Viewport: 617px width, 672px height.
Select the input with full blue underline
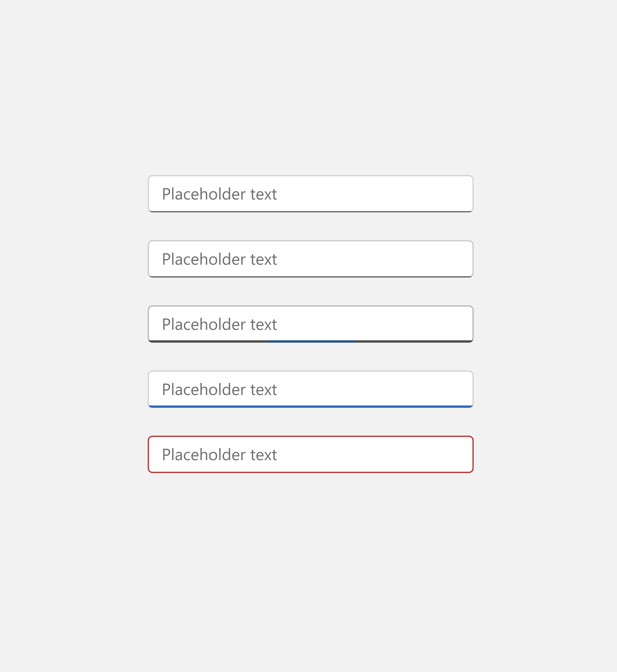point(310,389)
